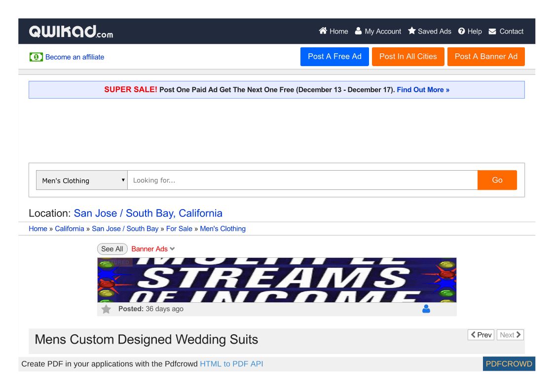Click the home icon in the navbar
The image size is (554, 392).
click(x=323, y=31)
